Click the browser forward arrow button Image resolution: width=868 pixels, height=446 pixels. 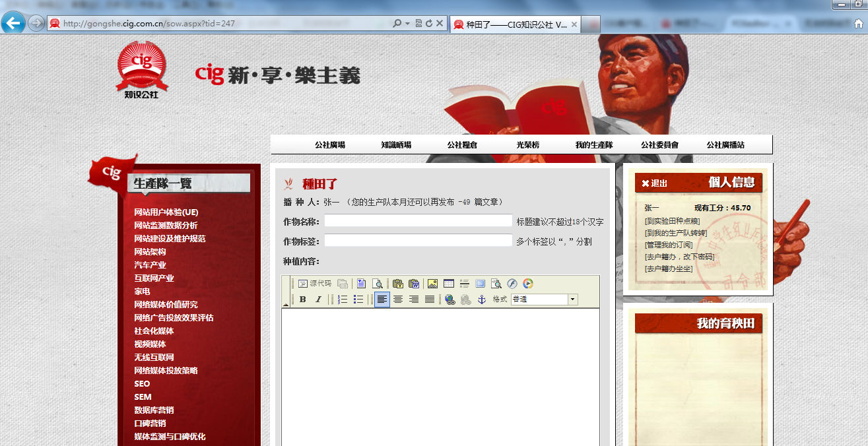(36, 23)
